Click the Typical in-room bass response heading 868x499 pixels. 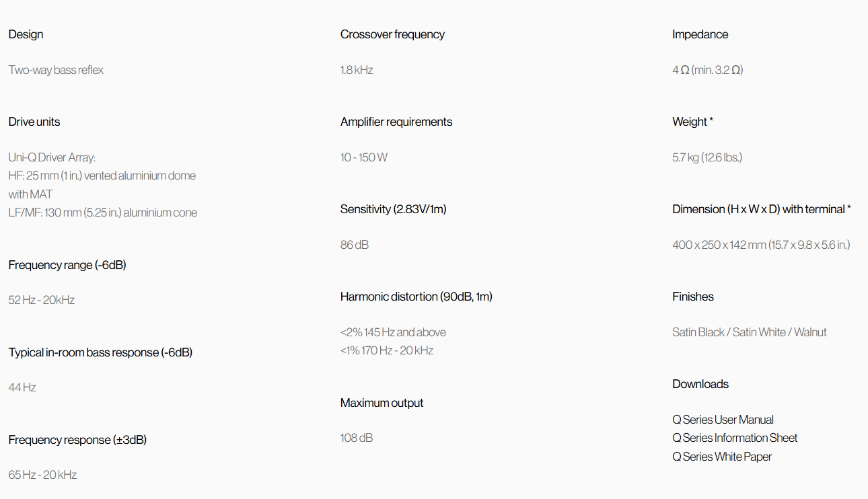100,352
